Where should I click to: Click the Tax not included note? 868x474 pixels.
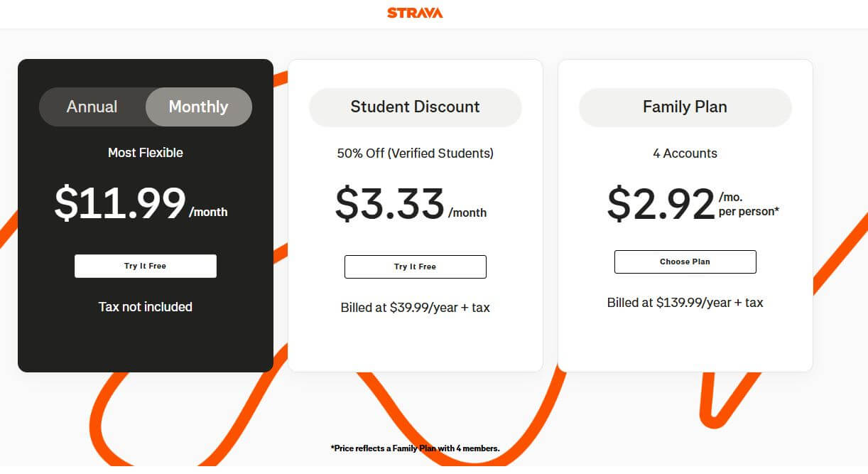pos(145,306)
